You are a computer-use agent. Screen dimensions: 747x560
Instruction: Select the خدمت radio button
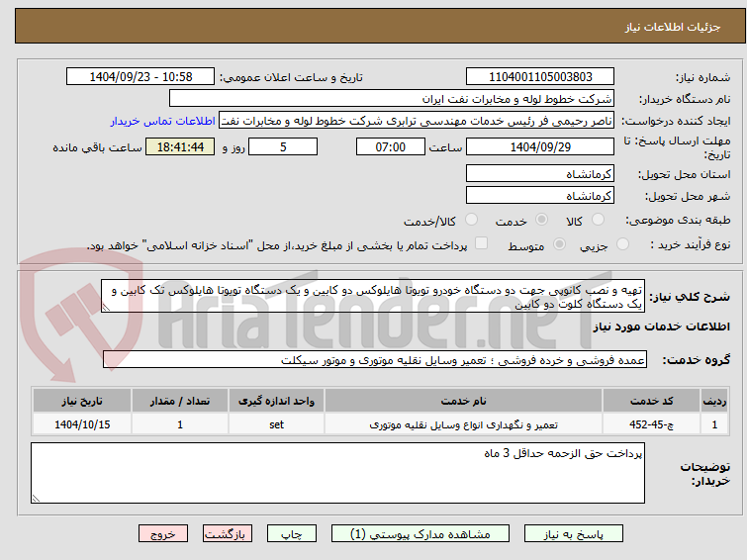(x=541, y=220)
